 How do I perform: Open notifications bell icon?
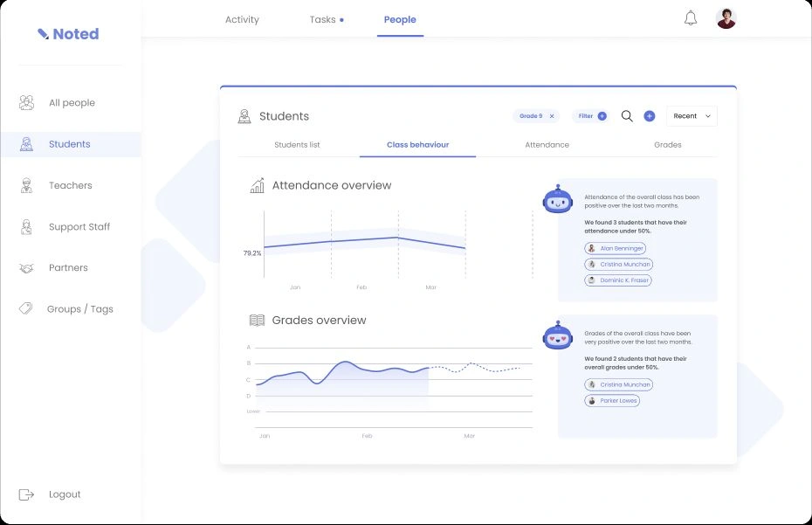click(691, 18)
